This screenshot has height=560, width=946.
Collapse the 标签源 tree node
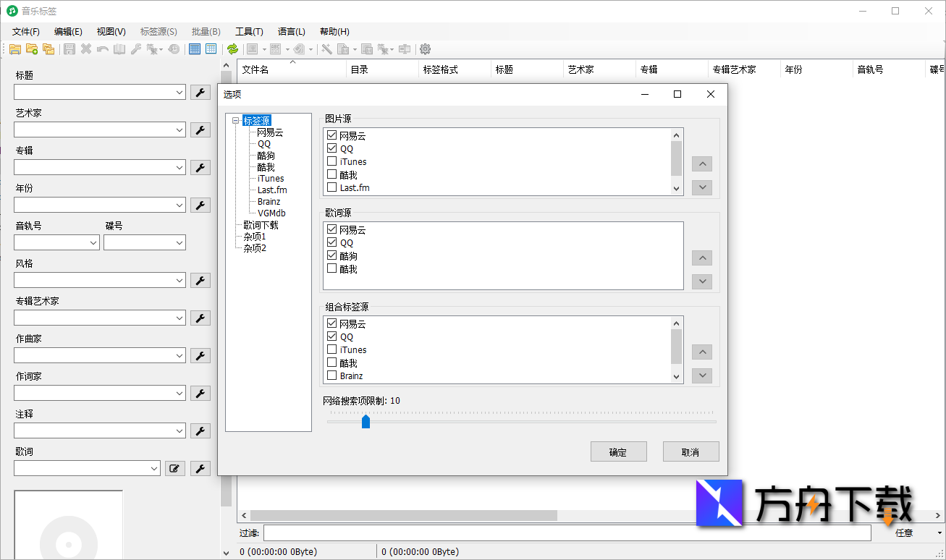[x=235, y=120]
